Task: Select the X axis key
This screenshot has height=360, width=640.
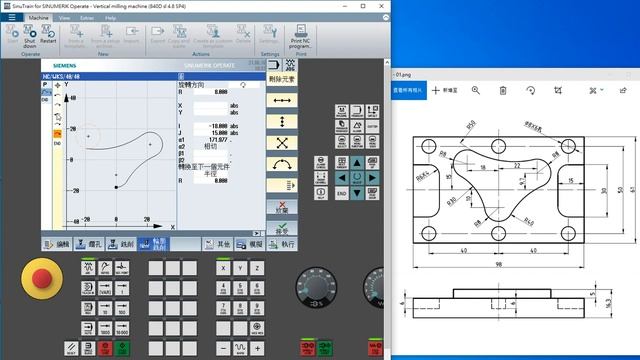Action: 223,268
